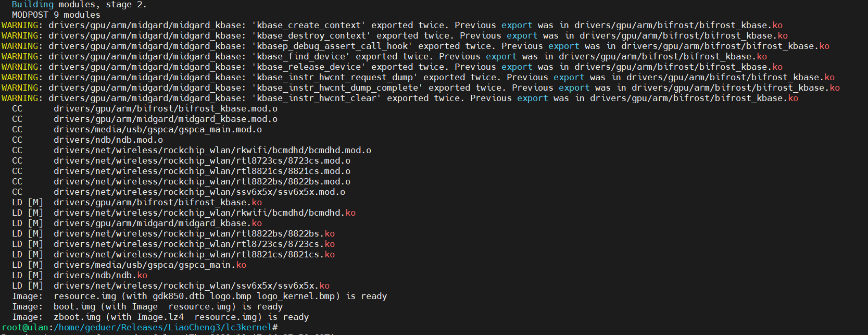Screen dimensions: 868x335
Task: Click 'kbase_find_device' in warning line
Action: pos(301,56)
